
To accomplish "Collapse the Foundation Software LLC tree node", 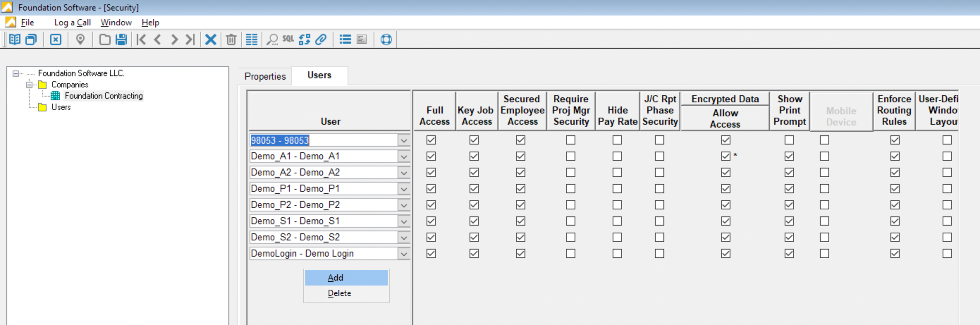I will (16, 73).
